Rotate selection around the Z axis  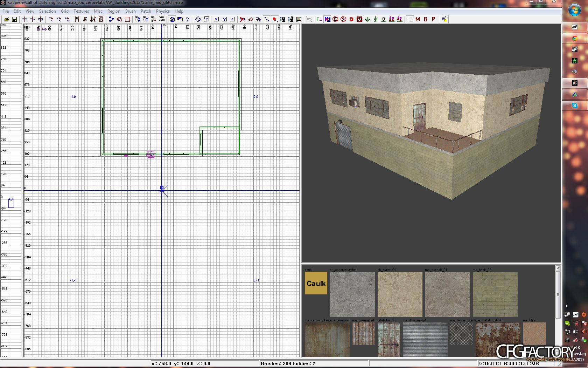(67, 19)
